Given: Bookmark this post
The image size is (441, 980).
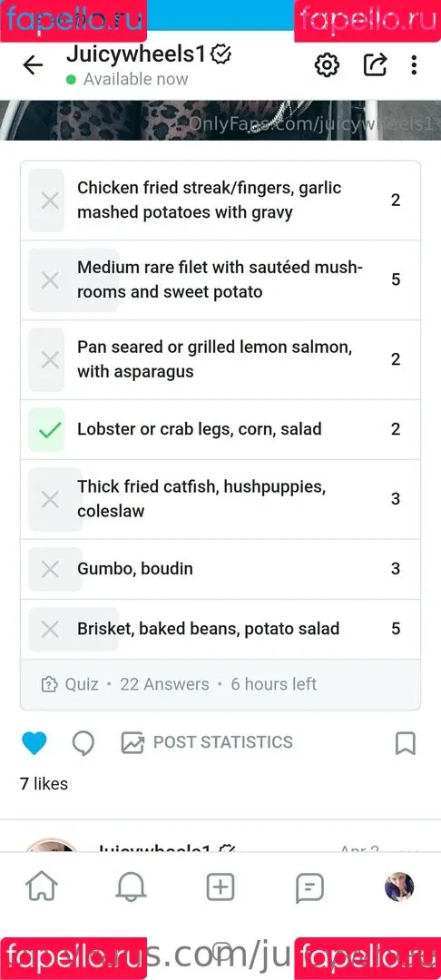Looking at the screenshot, I should point(406,742).
